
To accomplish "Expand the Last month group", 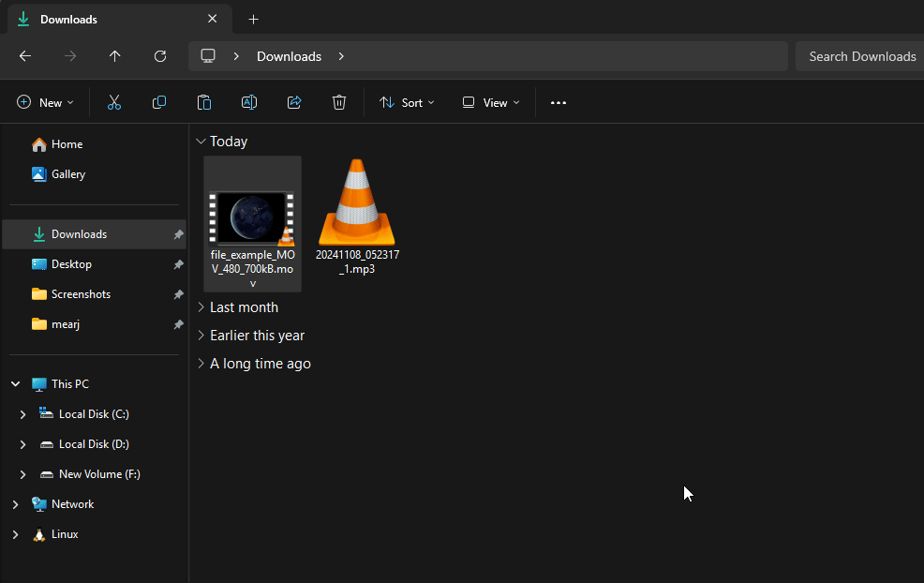I will 201,307.
